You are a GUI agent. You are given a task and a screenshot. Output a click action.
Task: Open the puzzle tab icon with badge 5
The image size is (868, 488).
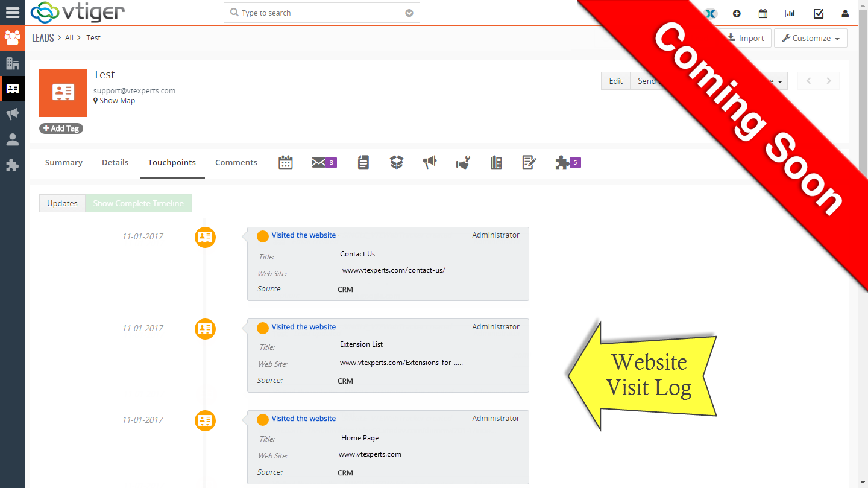(x=568, y=162)
